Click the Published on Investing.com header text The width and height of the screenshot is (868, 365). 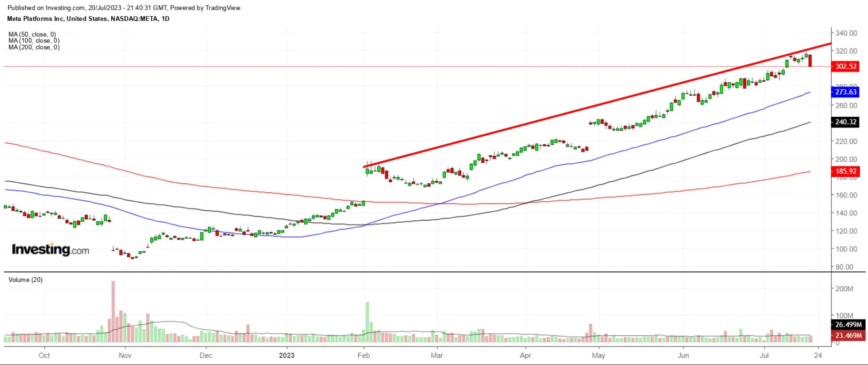(124, 8)
